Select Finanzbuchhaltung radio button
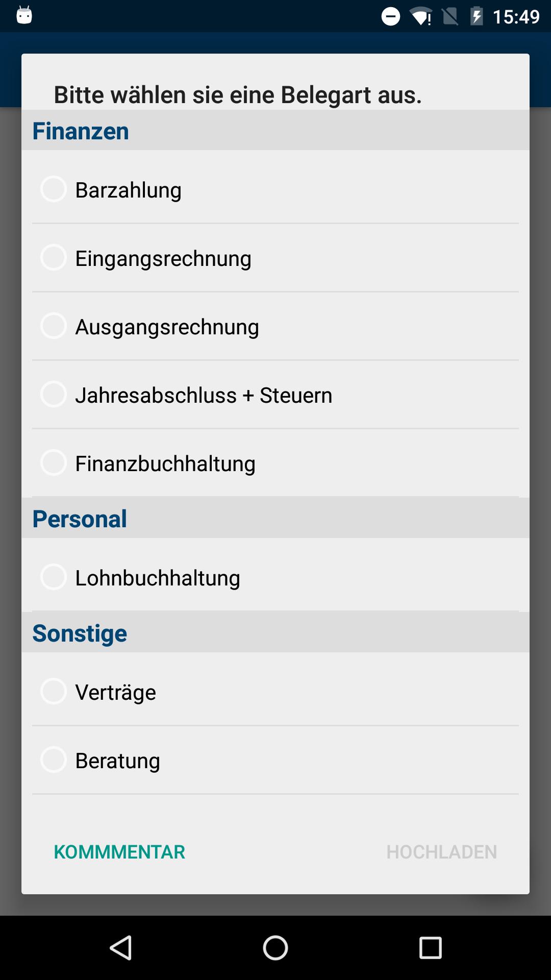Screen dimensions: 551x980 coord(54,463)
